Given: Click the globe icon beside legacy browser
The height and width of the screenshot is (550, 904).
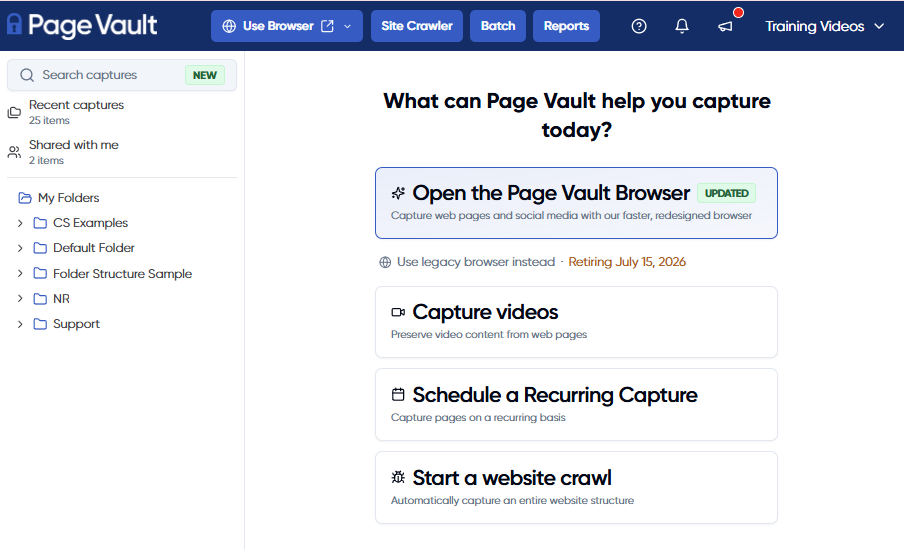Looking at the screenshot, I should click(x=385, y=262).
